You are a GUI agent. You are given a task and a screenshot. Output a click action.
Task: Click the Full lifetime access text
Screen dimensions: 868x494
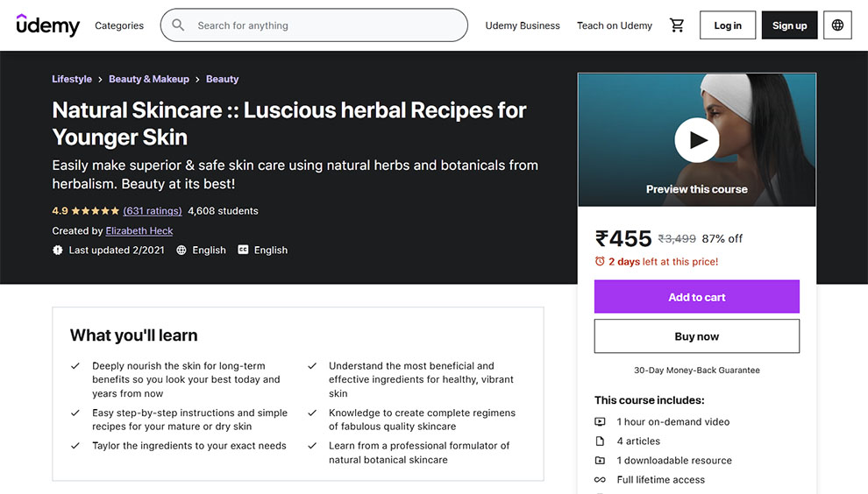661,480
